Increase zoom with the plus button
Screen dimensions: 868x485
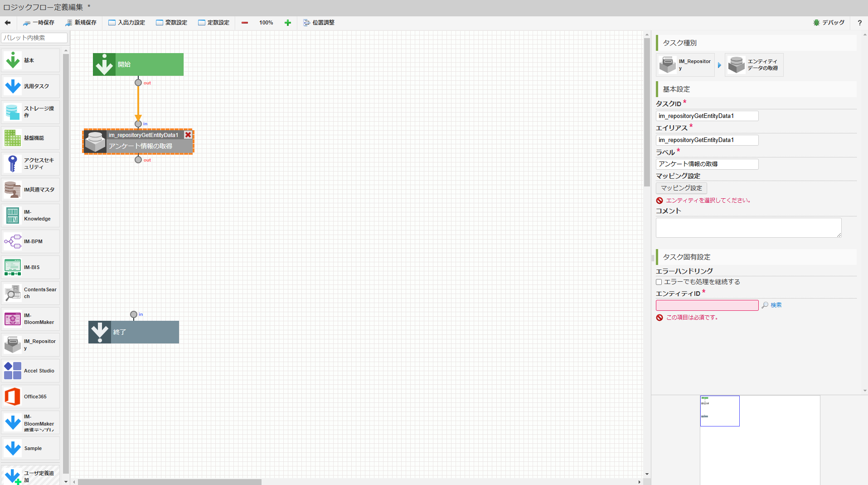coord(287,22)
